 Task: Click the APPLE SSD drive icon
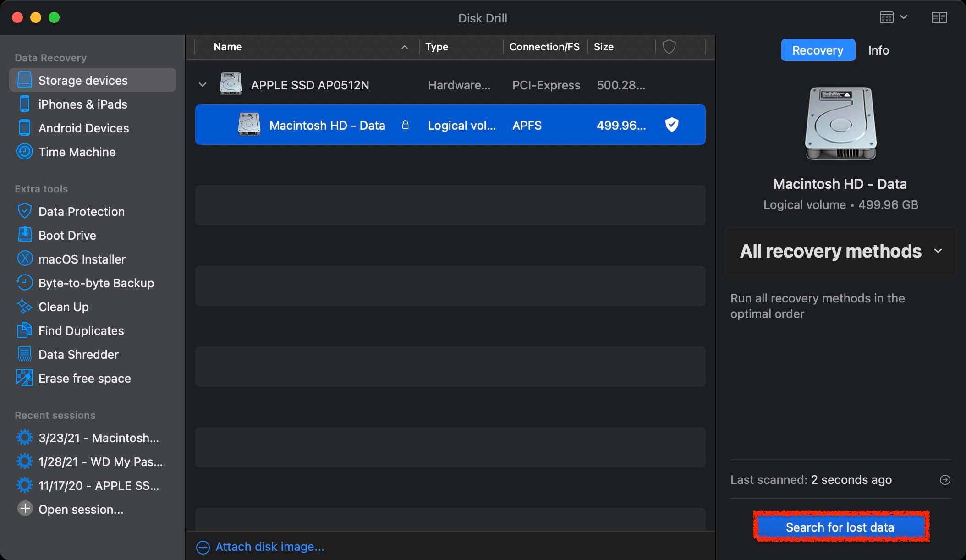coord(231,84)
